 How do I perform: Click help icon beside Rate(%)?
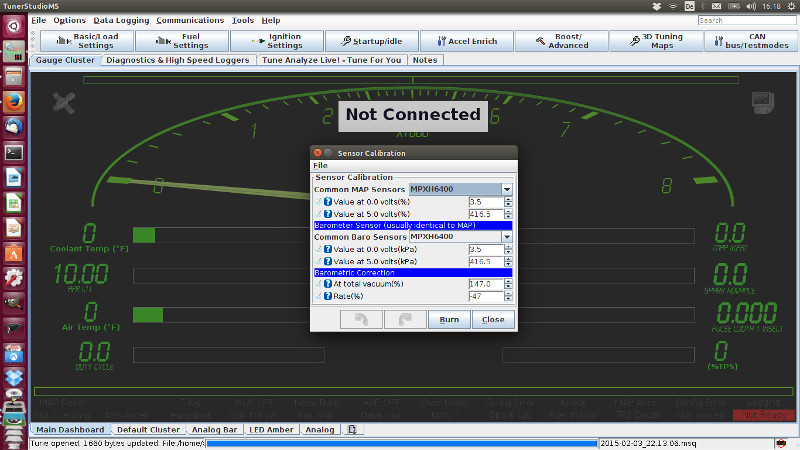327,296
